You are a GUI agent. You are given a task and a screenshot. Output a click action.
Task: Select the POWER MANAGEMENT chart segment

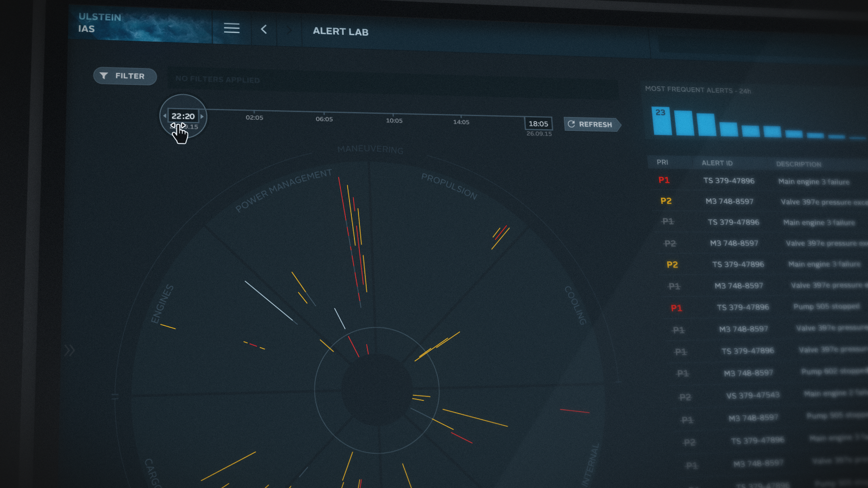tap(283, 190)
